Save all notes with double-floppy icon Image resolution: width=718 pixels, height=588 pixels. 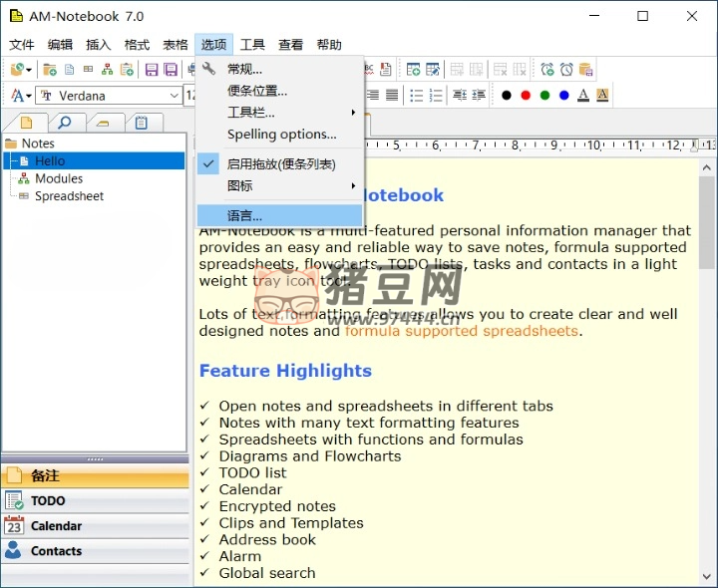pyautogui.click(x=171, y=70)
